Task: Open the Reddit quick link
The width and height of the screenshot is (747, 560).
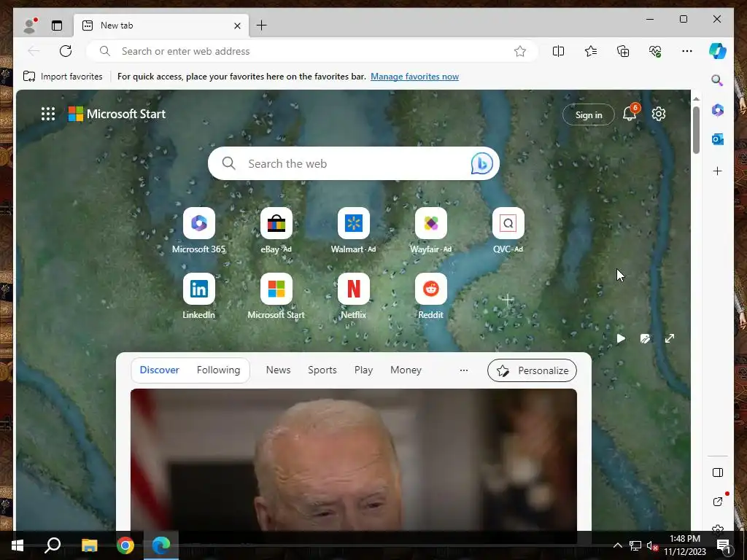Action: click(430, 296)
